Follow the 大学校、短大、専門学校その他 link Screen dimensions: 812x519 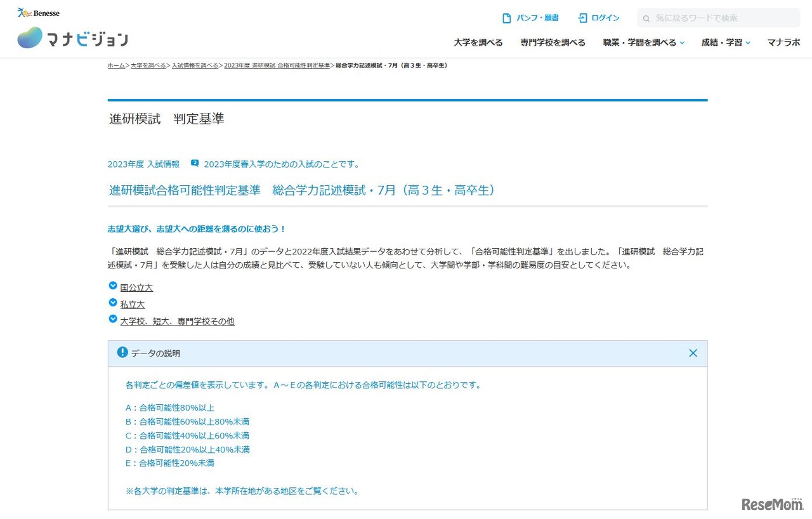[x=177, y=321]
